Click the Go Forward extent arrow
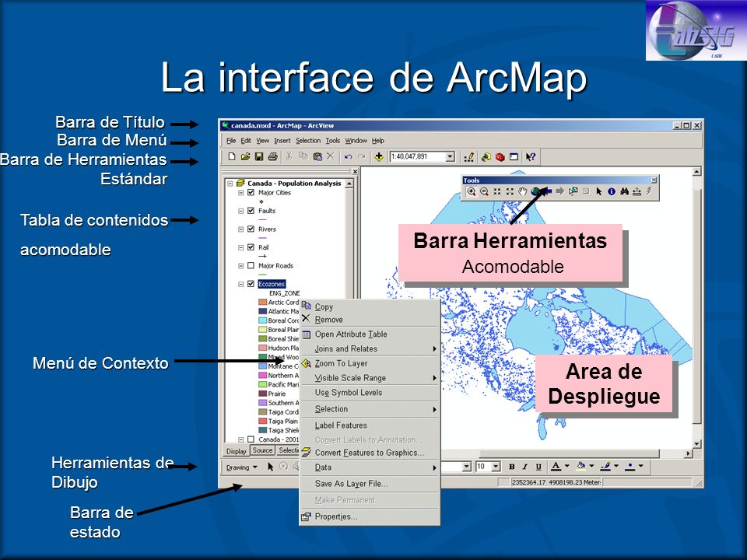 [560, 191]
